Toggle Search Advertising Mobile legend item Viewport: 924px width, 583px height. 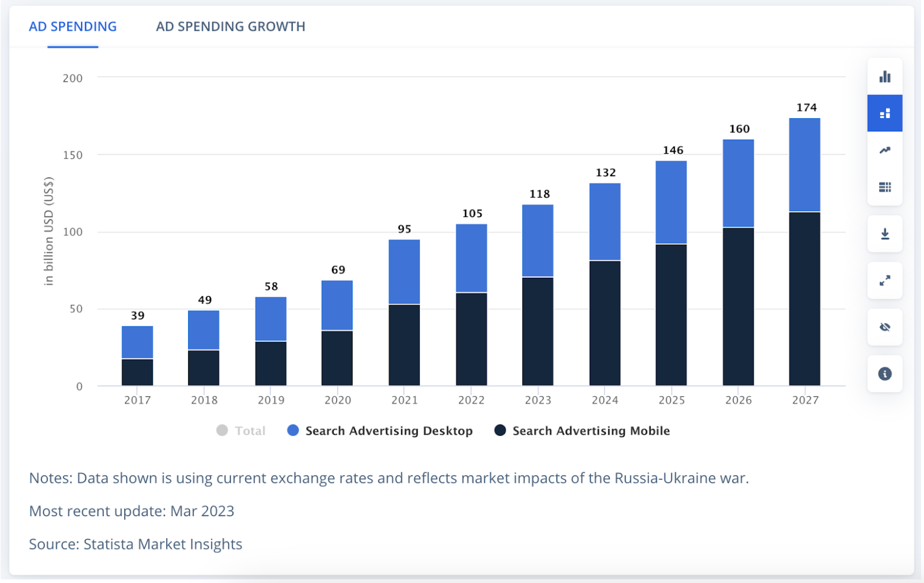tap(583, 430)
